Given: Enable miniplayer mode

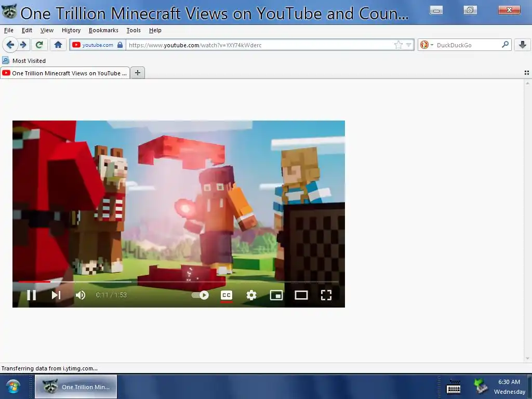Looking at the screenshot, I should [x=276, y=295].
